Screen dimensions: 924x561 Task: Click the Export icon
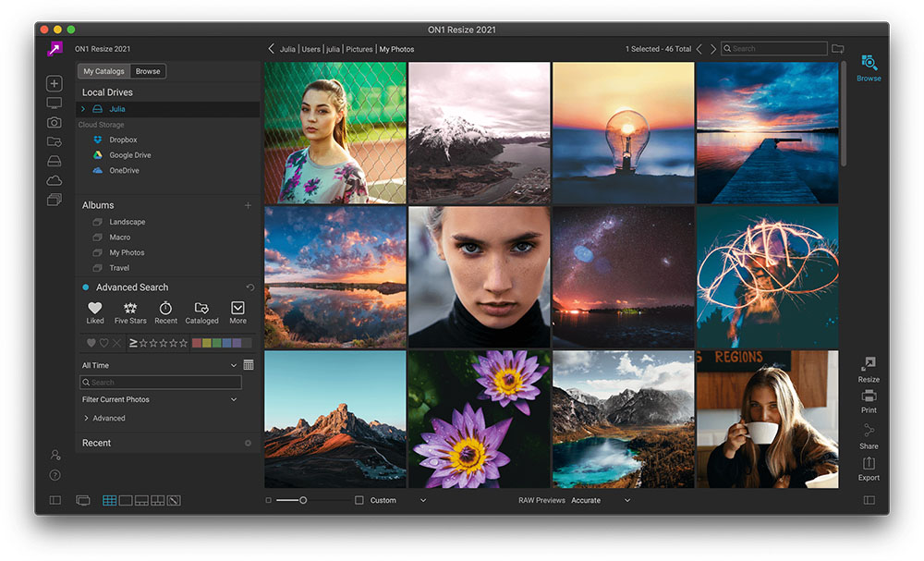[x=869, y=470]
